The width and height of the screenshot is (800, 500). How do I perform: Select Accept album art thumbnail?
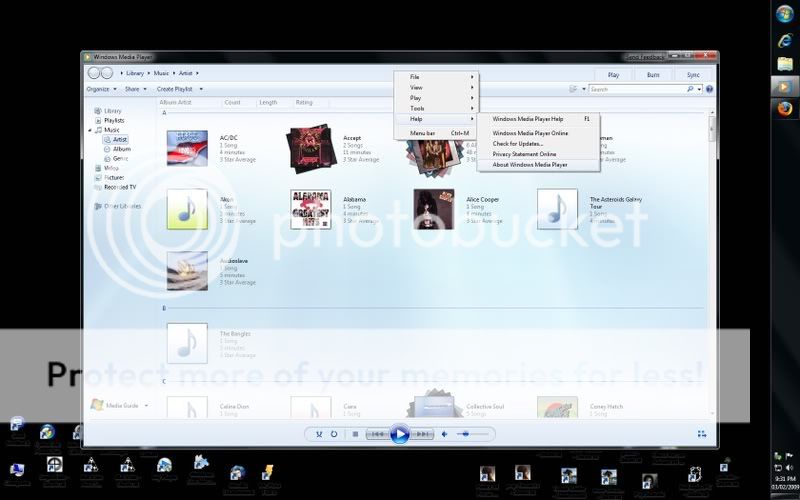[x=311, y=149]
